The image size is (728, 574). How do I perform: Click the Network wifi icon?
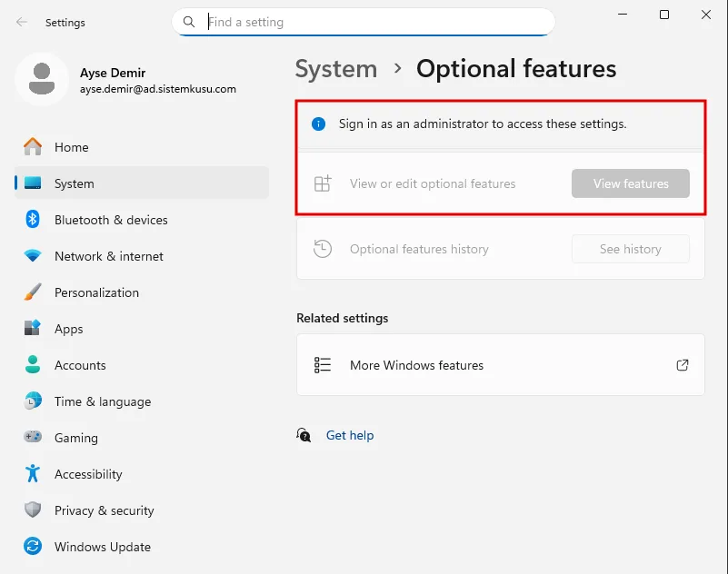[33, 256]
